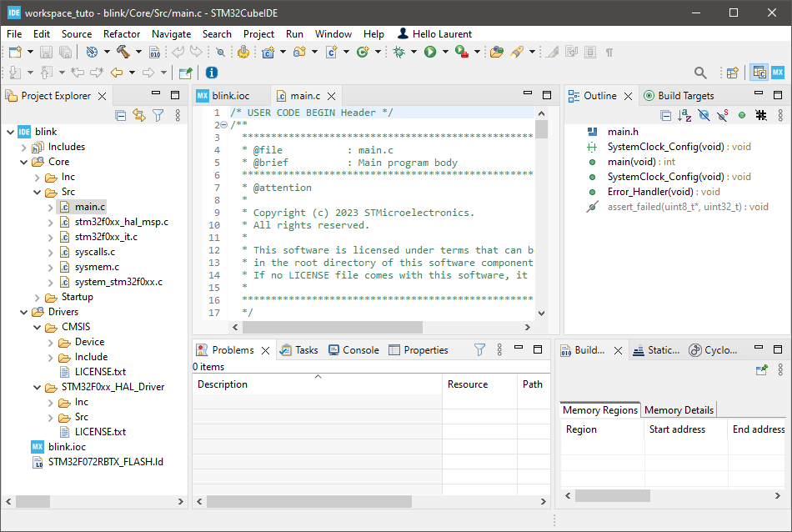Collapse all in Project Explorer toolbar

point(120,116)
